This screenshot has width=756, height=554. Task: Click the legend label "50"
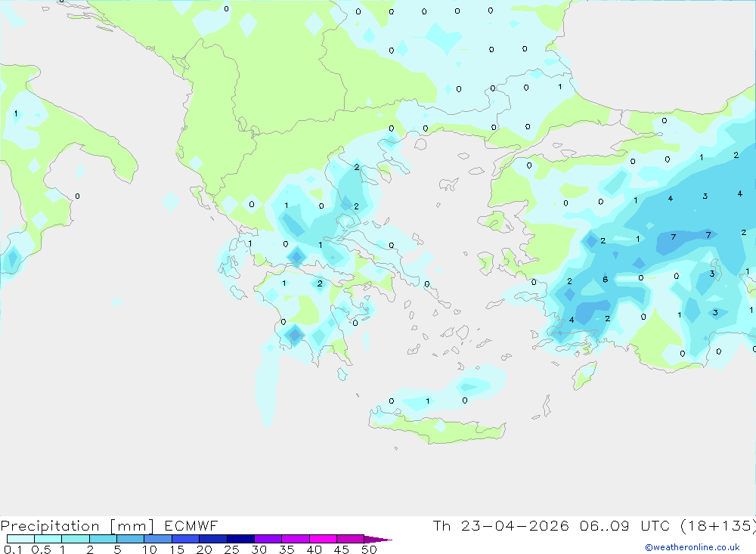point(369,549)
